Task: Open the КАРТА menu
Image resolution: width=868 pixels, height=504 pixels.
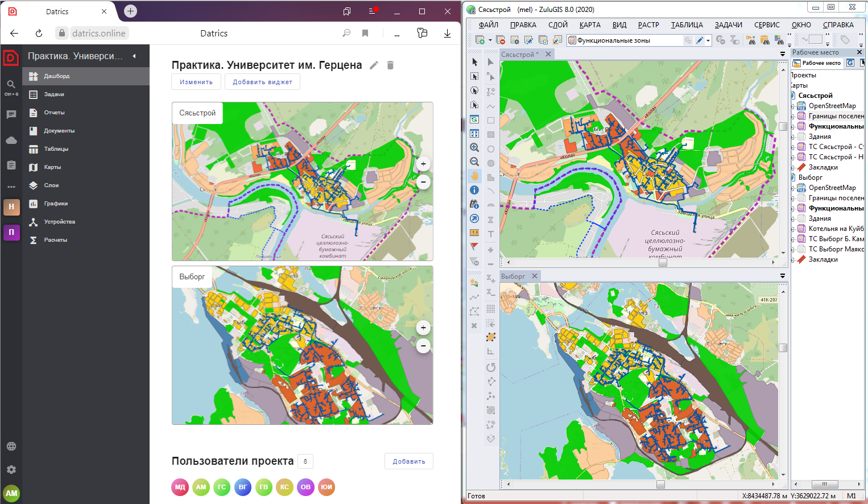Action: (x=590, y=24)
